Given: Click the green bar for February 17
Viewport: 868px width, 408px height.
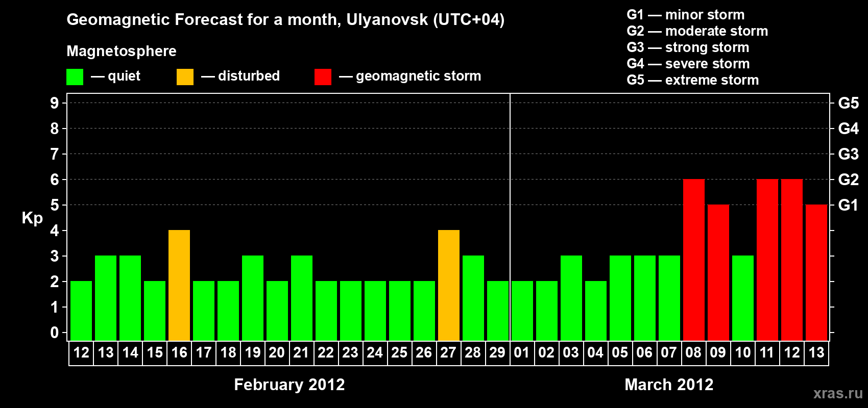Looking at the screenshot, I should [204, 311].
